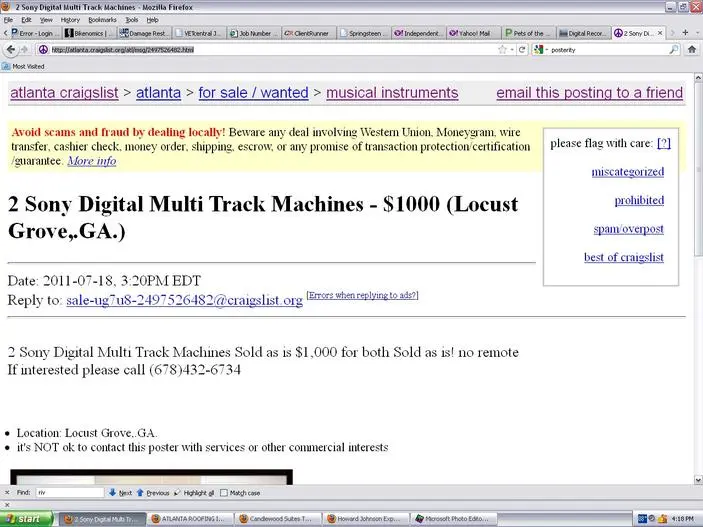
Task: Switch to the Digital Recor... tab
Action: click(583, 33)
